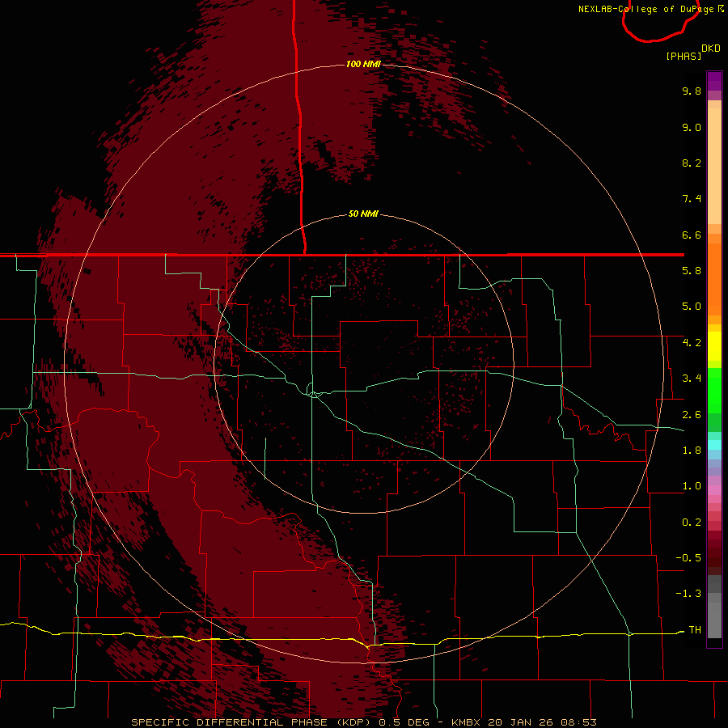Click the KMBX radar site identifier
This screenshot has width=728, height=728.
pos(466,722)
